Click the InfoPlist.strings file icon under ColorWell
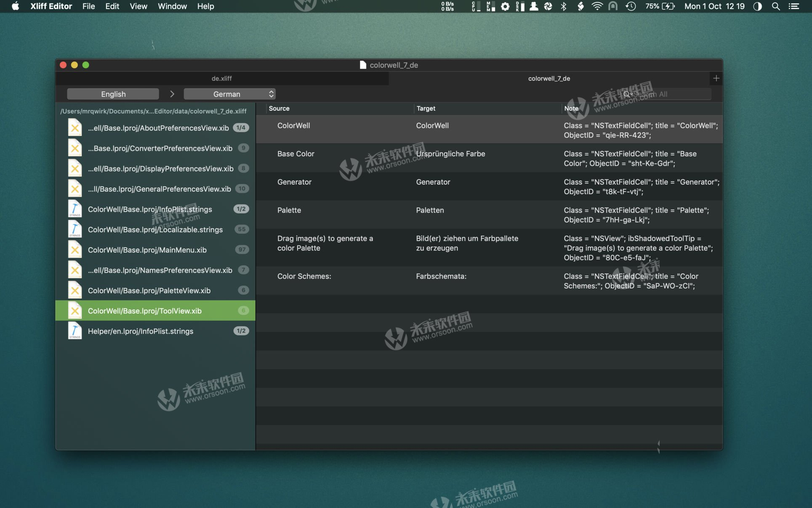 pos(75,209)
